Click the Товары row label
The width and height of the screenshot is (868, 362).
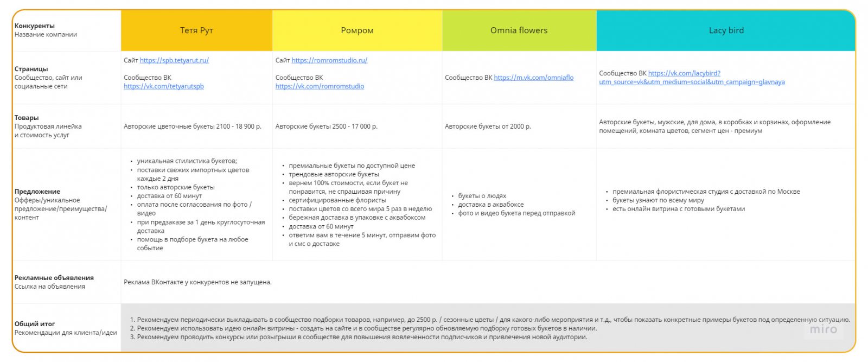click(27, 118)
